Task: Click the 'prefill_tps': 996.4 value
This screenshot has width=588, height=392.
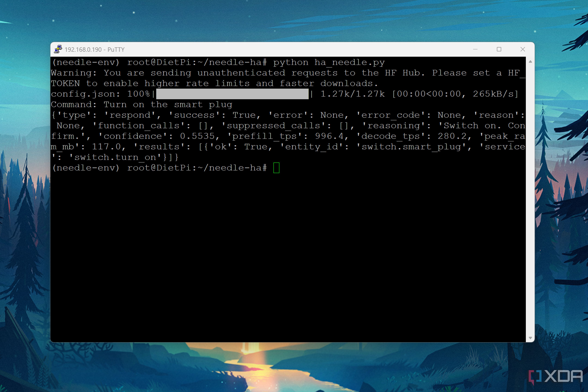Action: point(329,136)
